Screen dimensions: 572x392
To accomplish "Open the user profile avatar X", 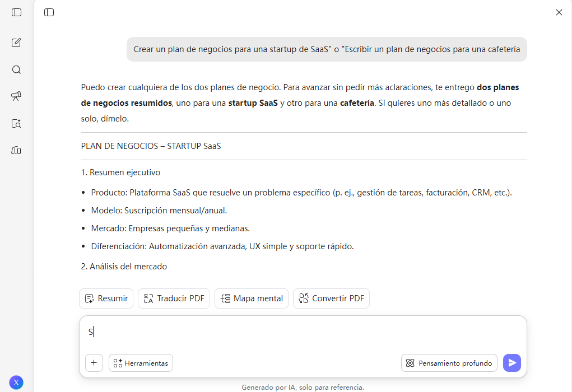I will 16,382.
